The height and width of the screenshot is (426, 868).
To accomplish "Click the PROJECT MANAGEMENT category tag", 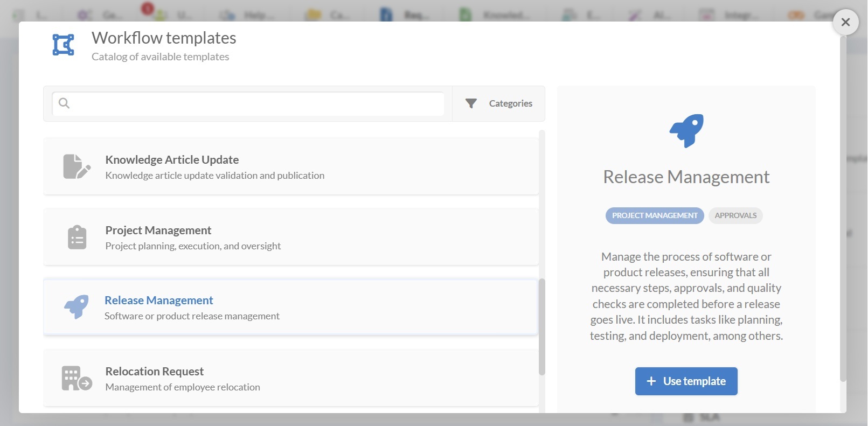I will coord(655,215).
